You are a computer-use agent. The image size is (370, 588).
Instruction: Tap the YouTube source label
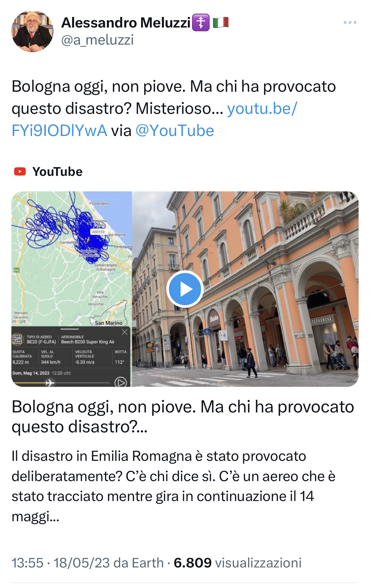(57, 171)
